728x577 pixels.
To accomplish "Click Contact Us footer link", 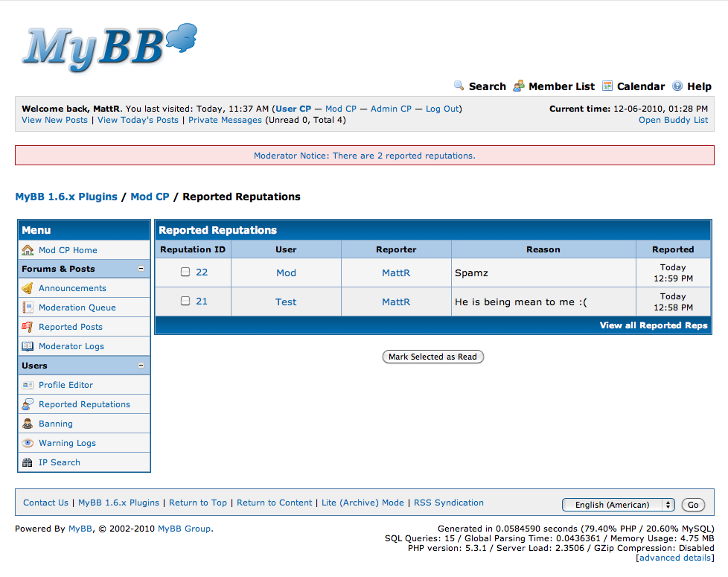I will point(45,503).
